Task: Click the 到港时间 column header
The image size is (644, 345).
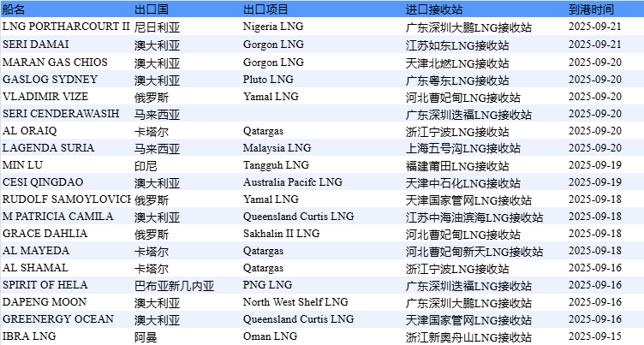Action: coord(591,9)
